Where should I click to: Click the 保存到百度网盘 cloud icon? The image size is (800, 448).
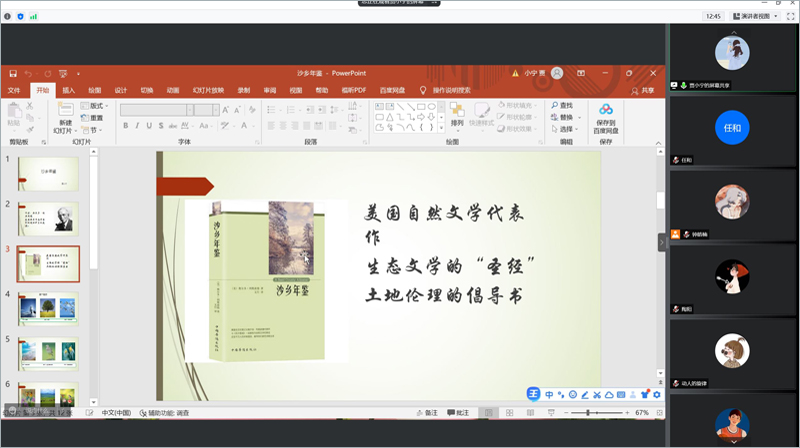pos(606,110)
